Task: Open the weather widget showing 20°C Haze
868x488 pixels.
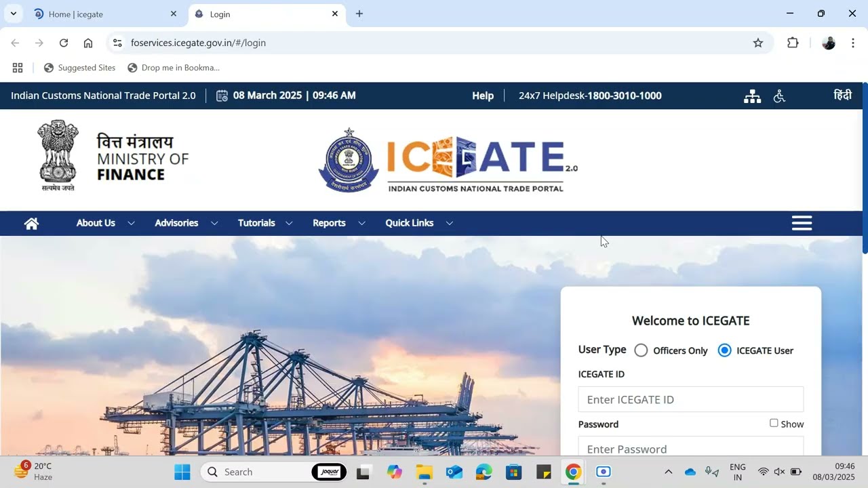Action: tap(34, 471)
